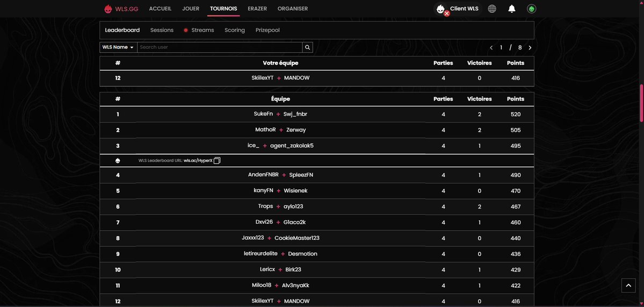The width and height of the screenshot is (644, 307).
Task: Click player agent_zakolak5
Action: (292, 146)
